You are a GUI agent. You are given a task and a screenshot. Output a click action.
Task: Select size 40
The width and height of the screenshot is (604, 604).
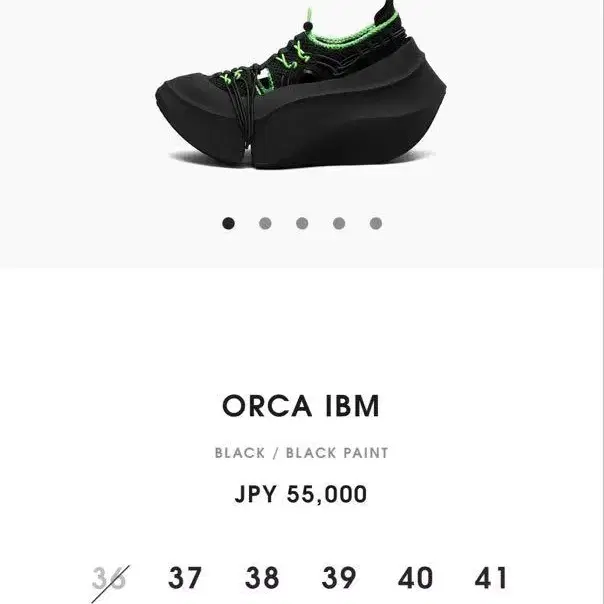click(415, 578)
